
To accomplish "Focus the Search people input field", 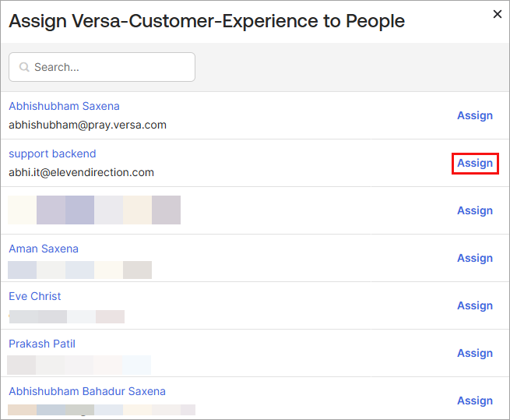I will point(109,68).
